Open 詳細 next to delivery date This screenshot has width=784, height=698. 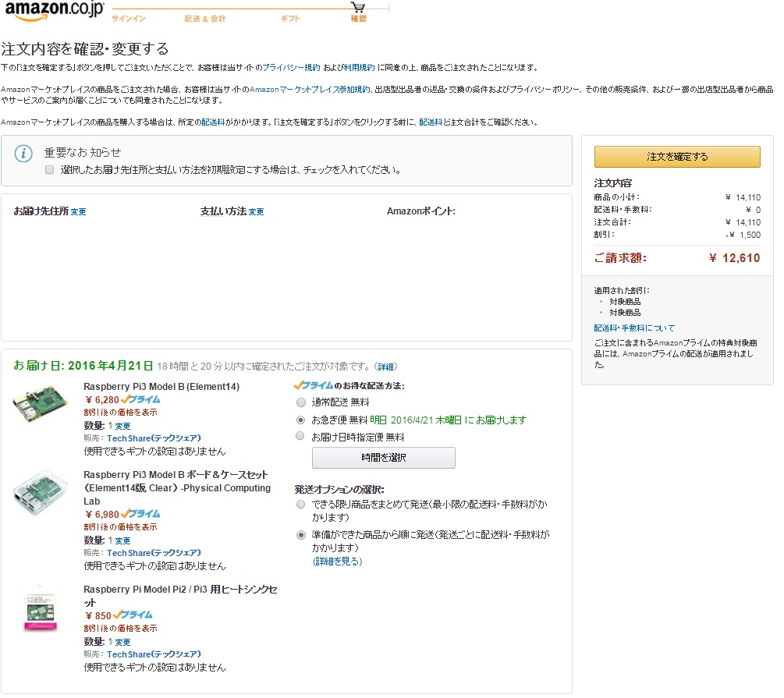point(385,366)
